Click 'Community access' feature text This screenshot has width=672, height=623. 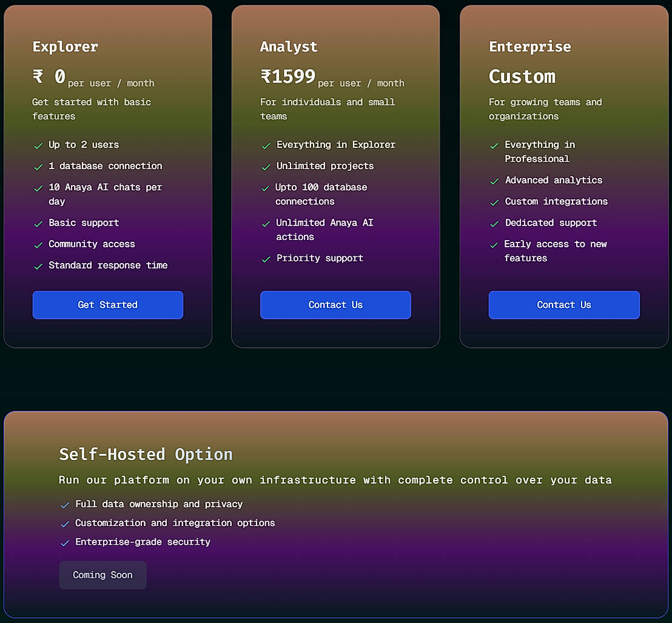[92, 244]
